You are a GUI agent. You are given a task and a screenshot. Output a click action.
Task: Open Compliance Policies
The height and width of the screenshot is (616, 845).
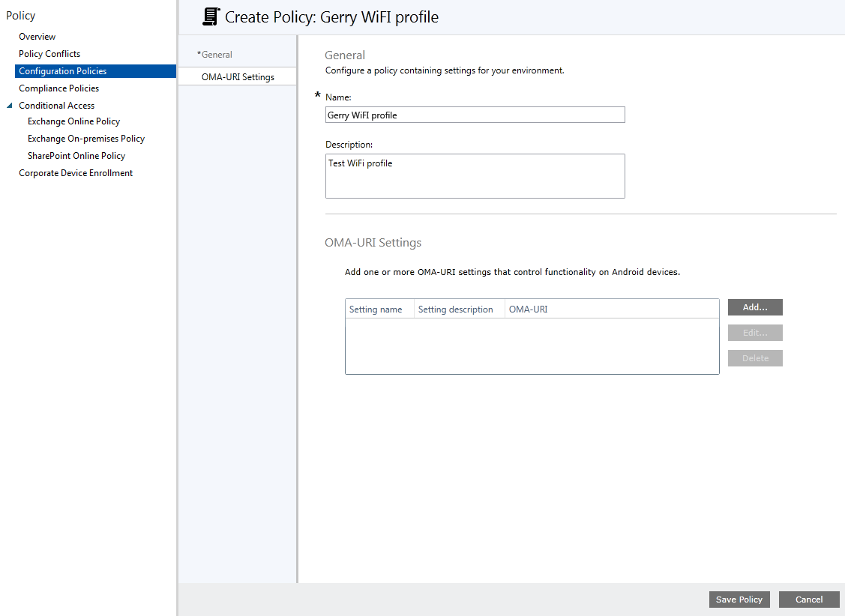point(57,88)
